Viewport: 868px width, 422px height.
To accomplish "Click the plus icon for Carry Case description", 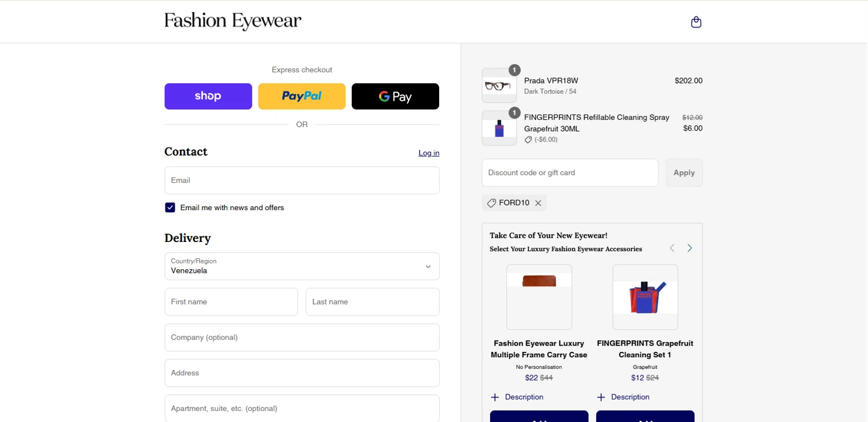I will click(x=495, y=397).
